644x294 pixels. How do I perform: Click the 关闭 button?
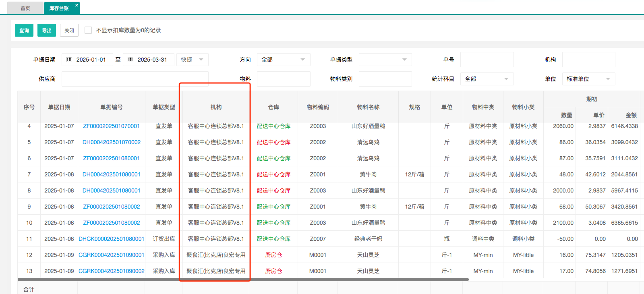click(x=69, y=30)
